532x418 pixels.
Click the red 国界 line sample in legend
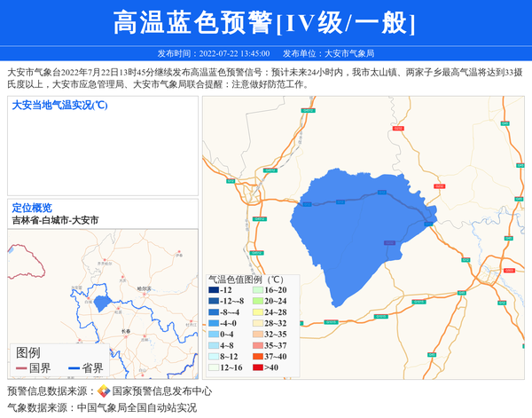[x=20, y=368]
